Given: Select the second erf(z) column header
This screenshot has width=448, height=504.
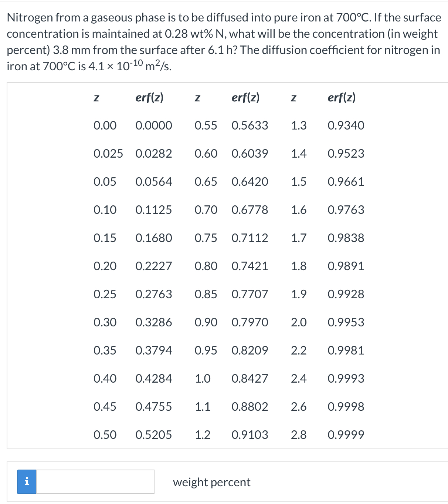Looking at the screenshot, I should pos(245,97).
